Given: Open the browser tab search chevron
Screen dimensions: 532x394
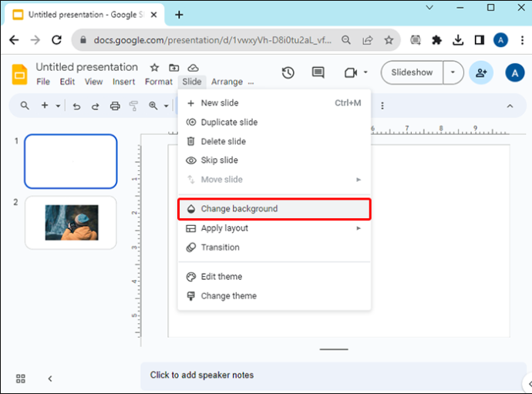Looking at the screenshot, I should [429, 8].
